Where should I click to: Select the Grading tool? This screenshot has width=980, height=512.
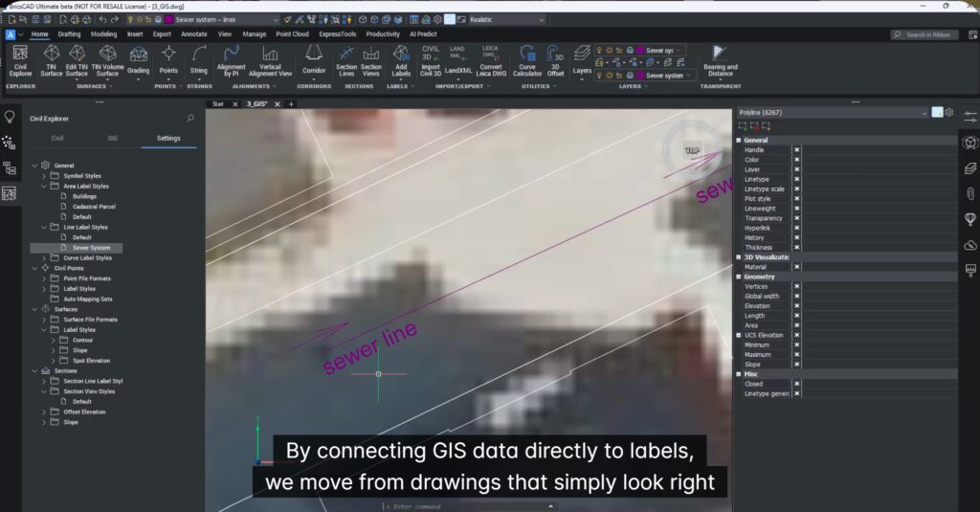(138, 60)
